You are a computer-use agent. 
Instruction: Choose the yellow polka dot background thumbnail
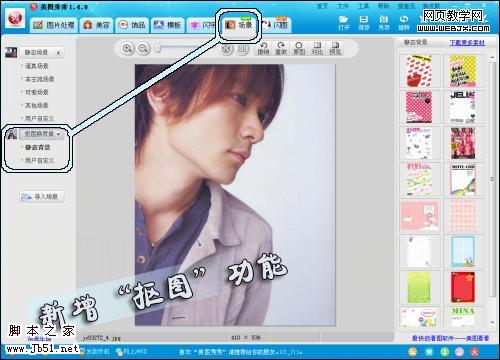tap(463, 71)
